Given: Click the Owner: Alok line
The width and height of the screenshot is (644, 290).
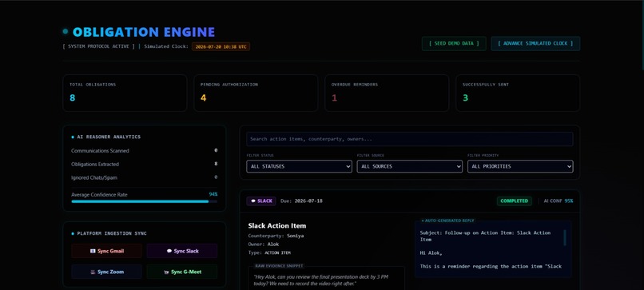Looking at the screenshot, I should click(x=263, y=244).
